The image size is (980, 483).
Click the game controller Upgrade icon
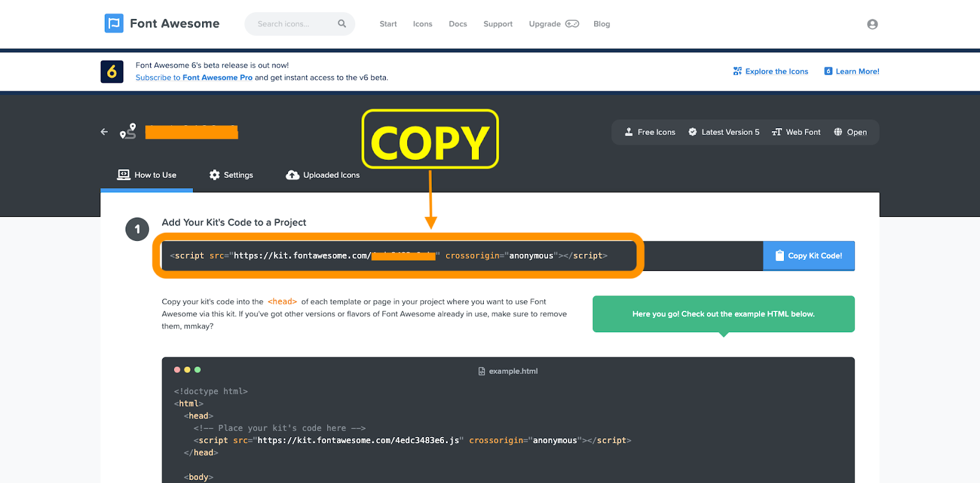pos(572,24)
